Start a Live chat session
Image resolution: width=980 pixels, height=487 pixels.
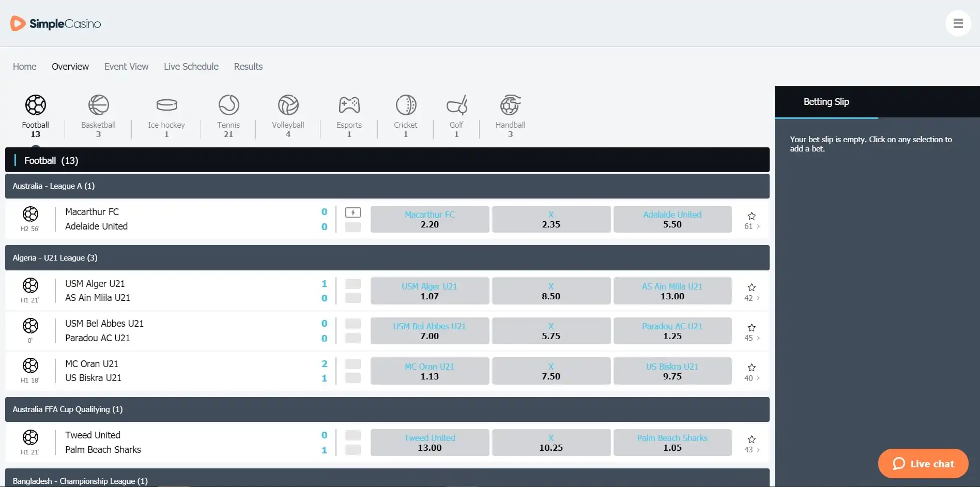pyautogui.click(x=923, y=464)
